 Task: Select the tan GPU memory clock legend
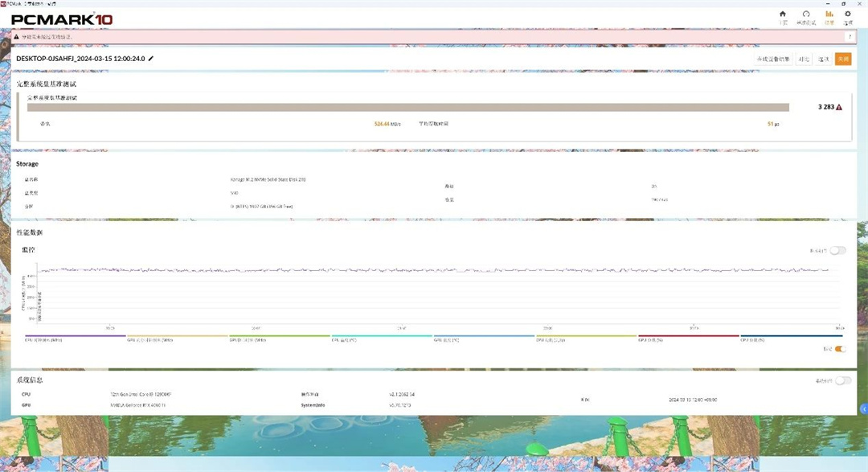coord(177,338)
